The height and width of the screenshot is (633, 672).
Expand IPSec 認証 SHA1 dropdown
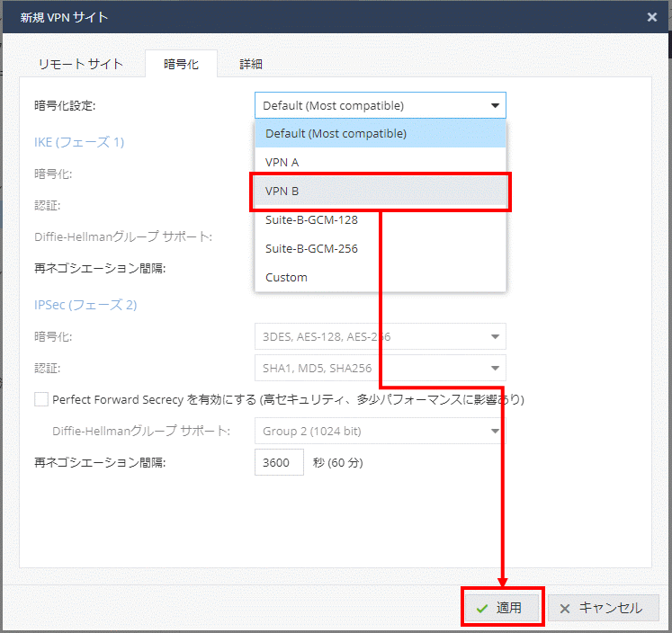(x=494, y=368)
